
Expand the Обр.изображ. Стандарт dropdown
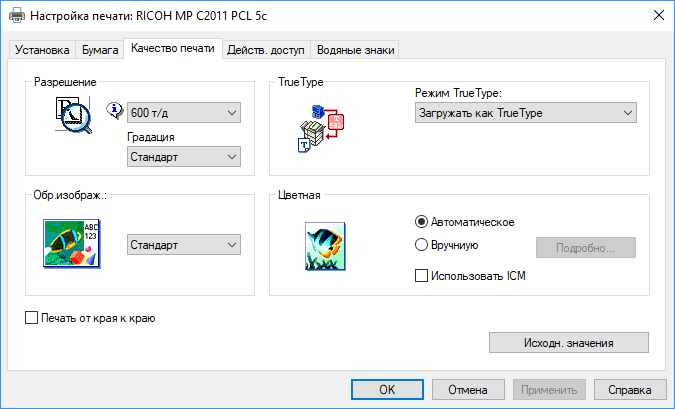(x=185, y=245)
